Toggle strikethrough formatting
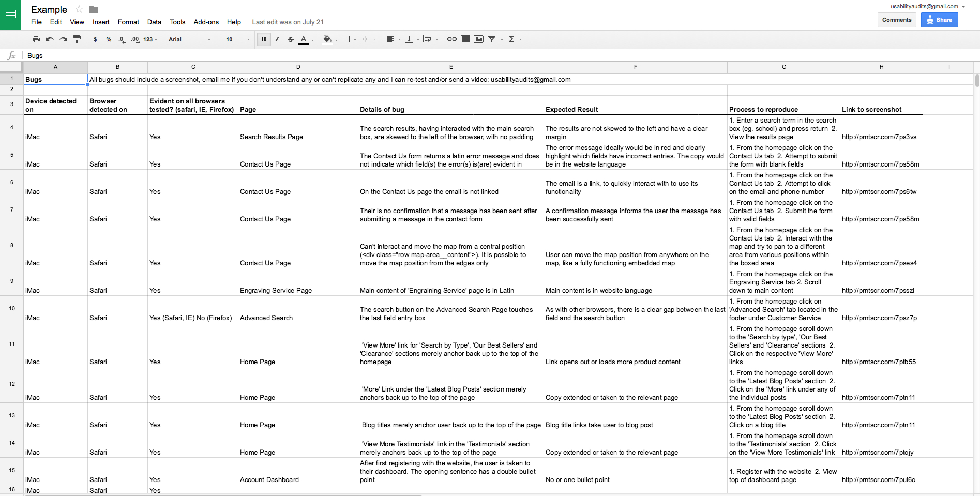 [291, 39]
